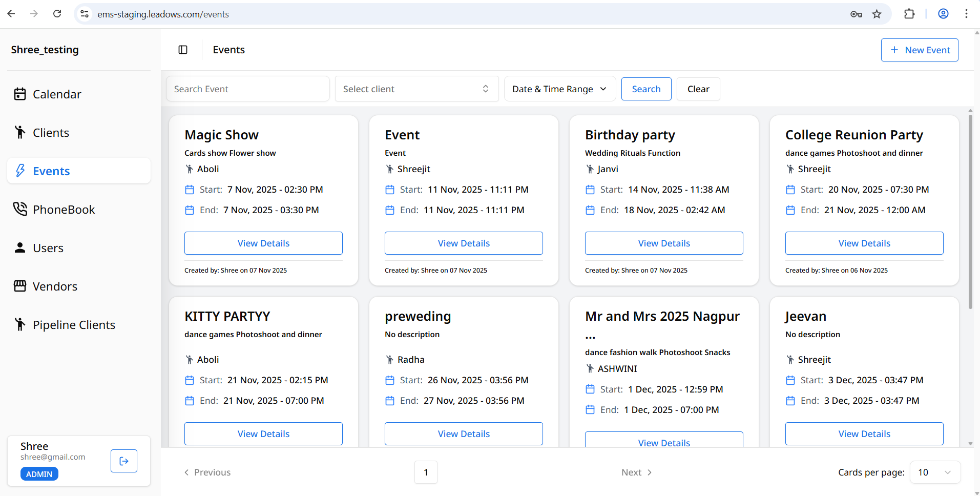The height and width of the screenshot is (496, 980).
Task: Click the saved passwords key icon
Action: coord(856,14)
